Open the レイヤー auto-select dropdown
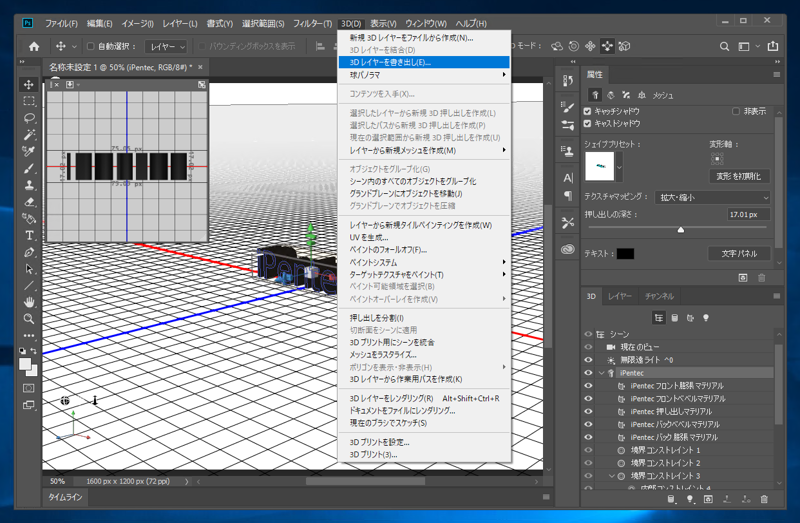Viewport: 800px width, 523px height. [x=166, y=46]
